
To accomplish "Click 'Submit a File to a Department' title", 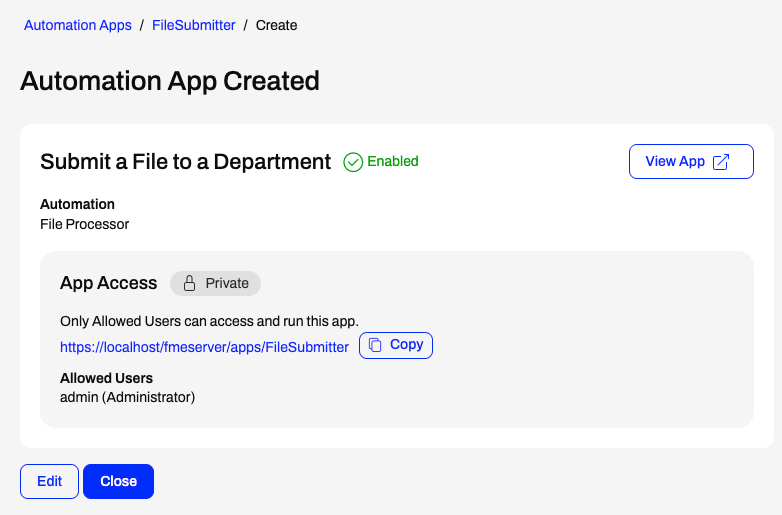I will [186, 162].
